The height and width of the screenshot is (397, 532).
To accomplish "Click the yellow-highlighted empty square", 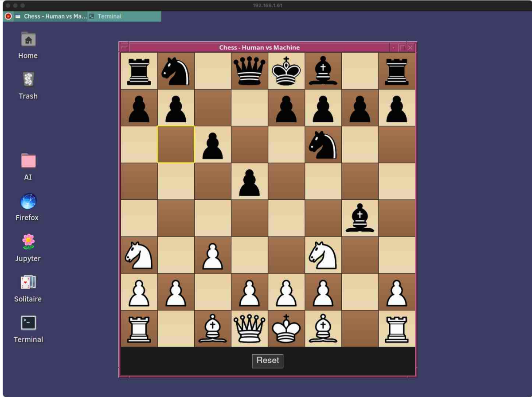I will pyautogui.click(x=176, y=145).
